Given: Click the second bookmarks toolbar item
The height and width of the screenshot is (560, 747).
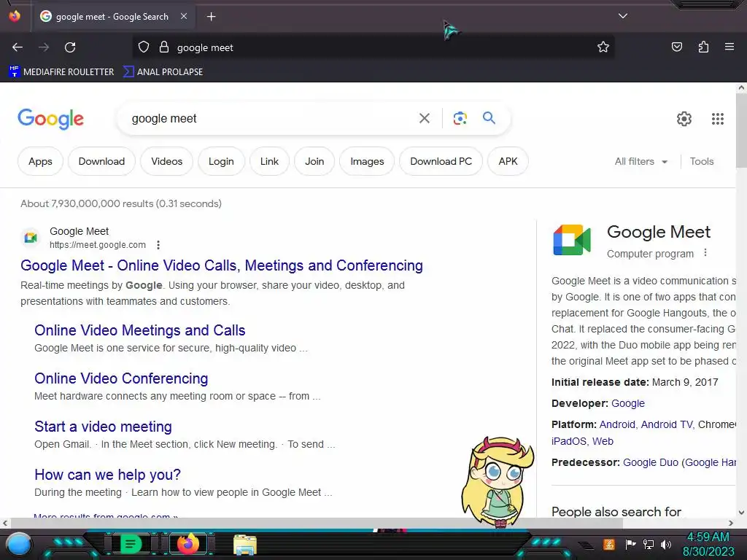Looking at the screenshot, I should [163, 72].
